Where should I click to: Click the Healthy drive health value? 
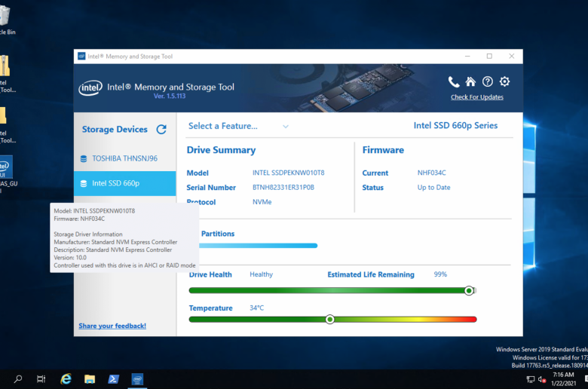point(261,274)
